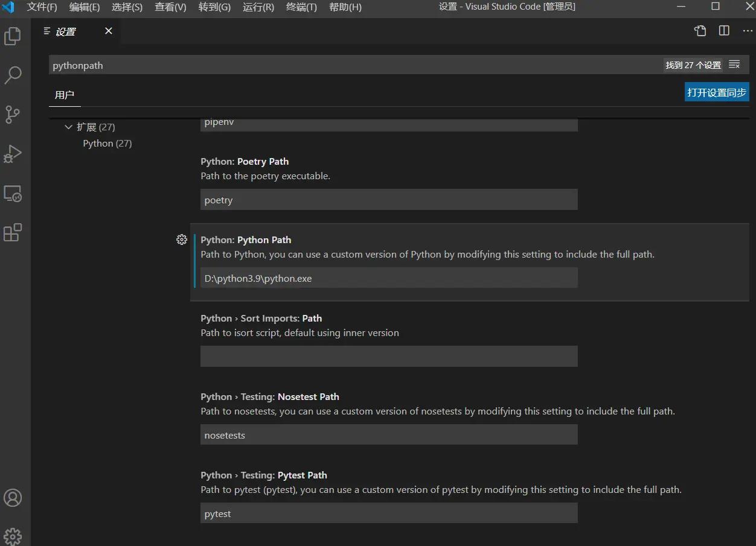Click the Python: Python Path heading
Image resolution: width=756 pixels, height=546 pixels.
point(246,240)
